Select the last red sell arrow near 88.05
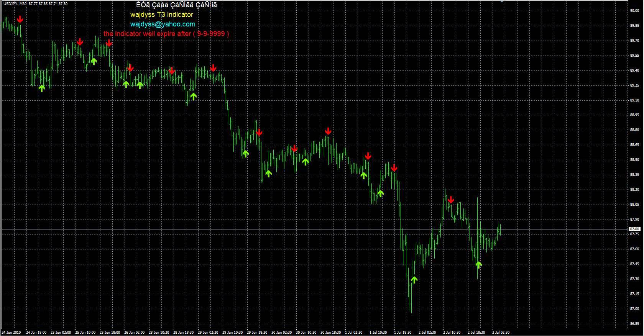Image resolution: width=644 pixels, height=336 pixels. pos(451,200)
